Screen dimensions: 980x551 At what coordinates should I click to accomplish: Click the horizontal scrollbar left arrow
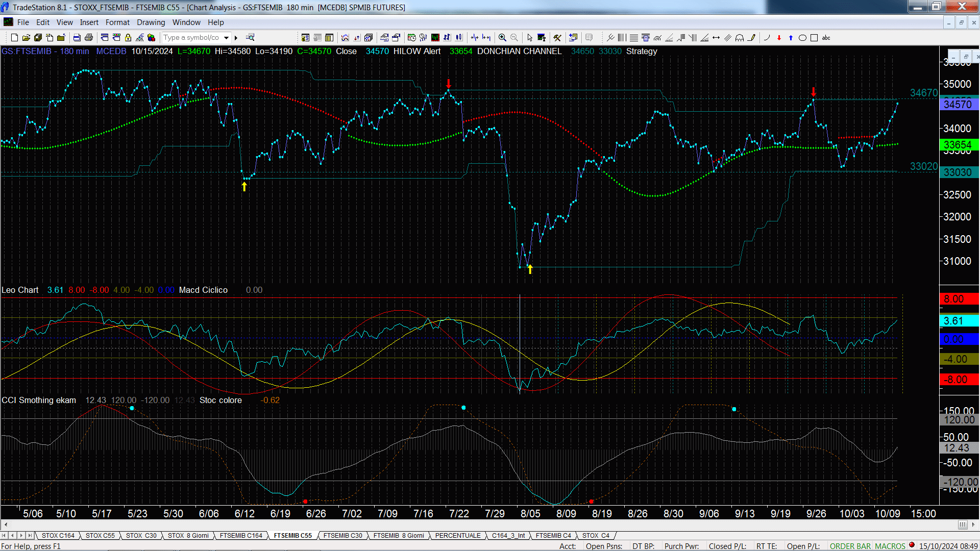[6, 524]
